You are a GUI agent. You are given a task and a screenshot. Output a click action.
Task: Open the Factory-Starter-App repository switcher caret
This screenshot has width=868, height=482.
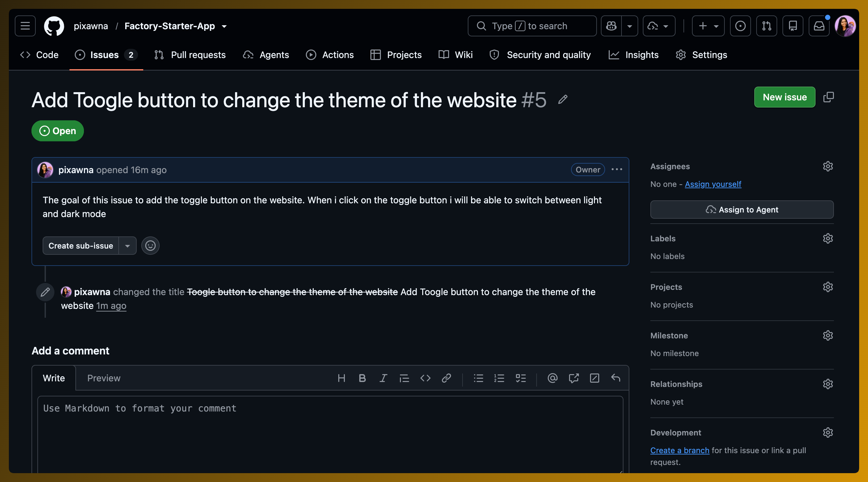[x=225, y=26]
